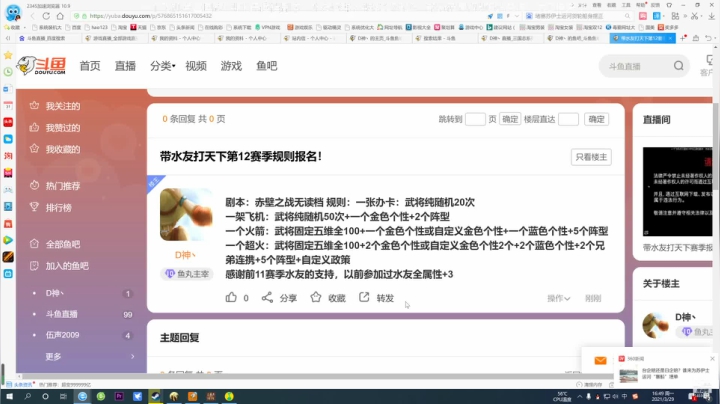Screen dimensions: 720x404
Task: Open the D神 username under the post avatar
Action: 185,255
